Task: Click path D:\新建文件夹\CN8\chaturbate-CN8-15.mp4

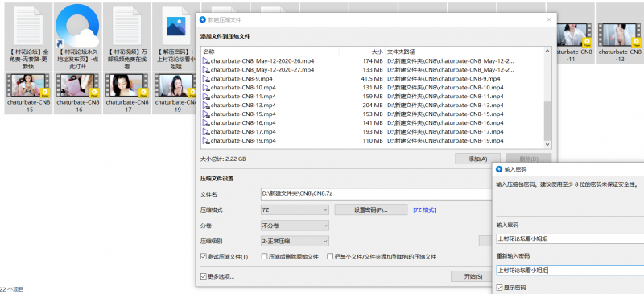Action: tap(445, 114)
